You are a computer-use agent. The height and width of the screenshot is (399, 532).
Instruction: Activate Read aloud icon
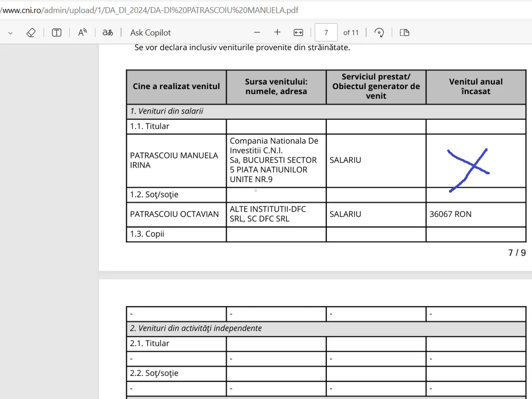[82, 32]
